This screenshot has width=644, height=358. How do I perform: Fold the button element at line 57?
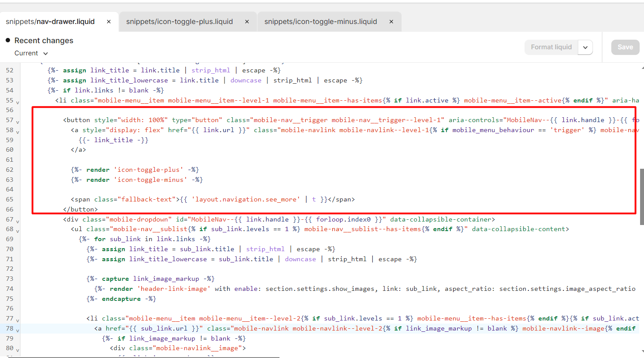tap(17, 122)
